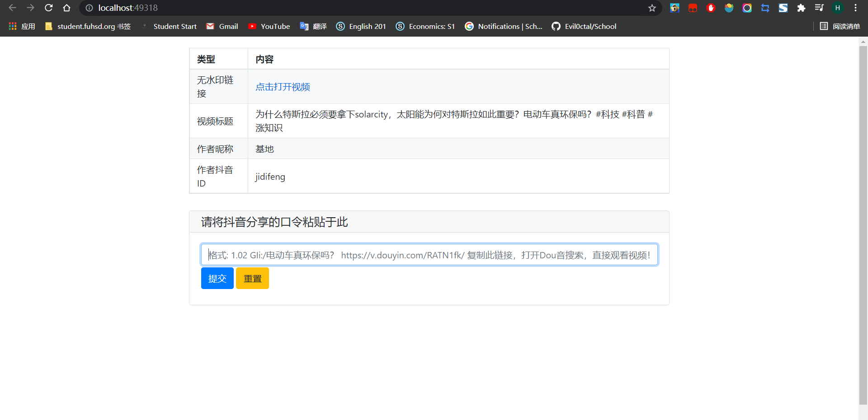Screen dimensions: 868x420
Task: Open the Extensions puzzle-piece icon
Action: pos(801,8)
